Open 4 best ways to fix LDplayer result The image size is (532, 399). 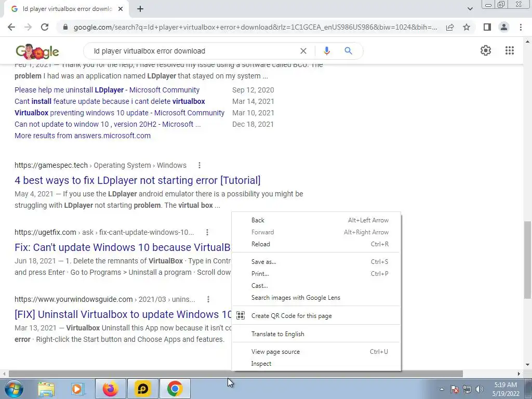click(x=137, y=180)
